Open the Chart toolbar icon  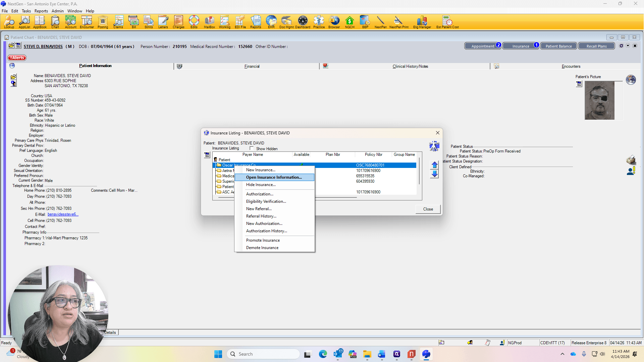[55, 22]
